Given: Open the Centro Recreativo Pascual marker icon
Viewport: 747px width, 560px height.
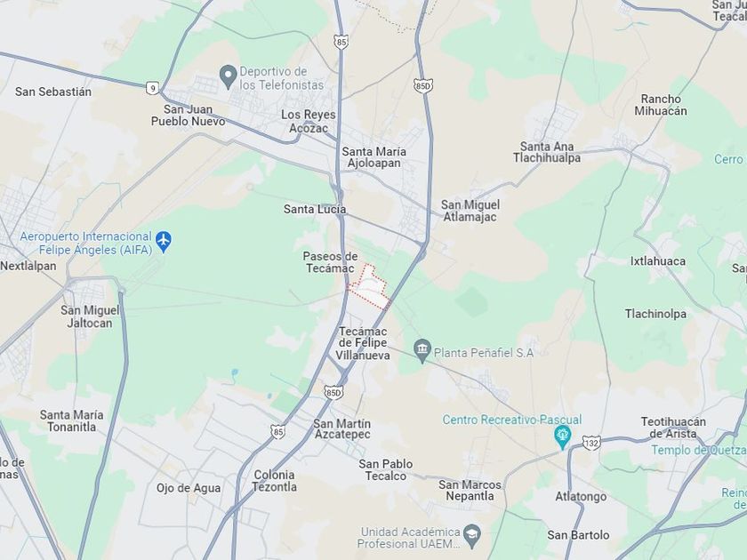Looking at the screenshot, I should 563,438.
